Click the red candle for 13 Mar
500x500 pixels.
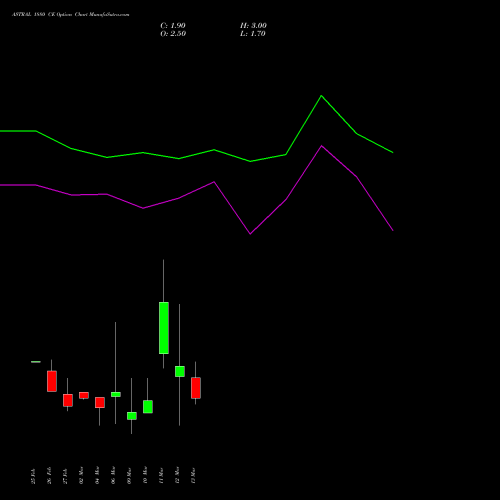196,388
